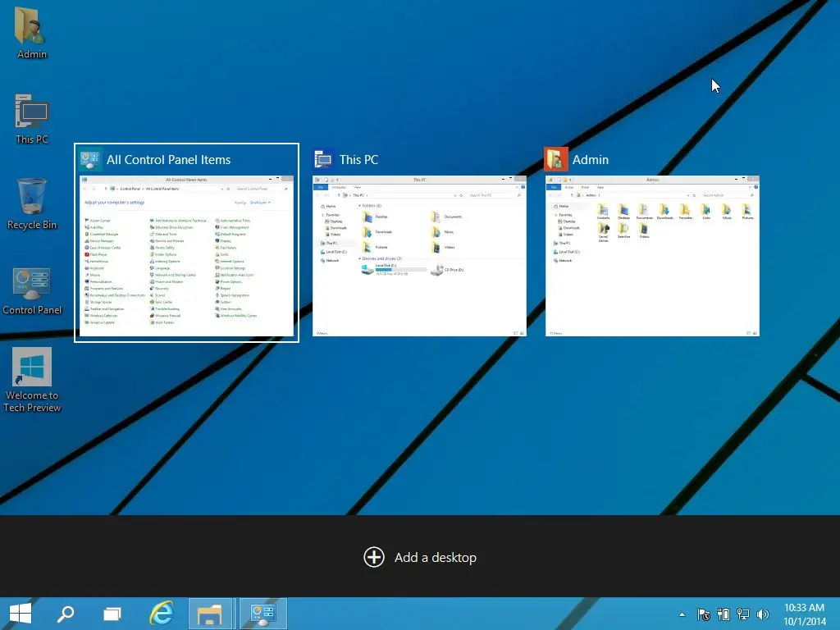
Task: Click the Admin folder icon beside window title
Action: coord(556,159)
